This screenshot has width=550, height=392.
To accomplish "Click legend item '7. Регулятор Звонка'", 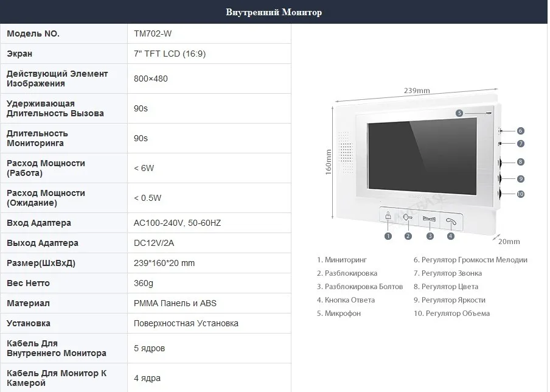I will pyautogui.click(x=448, y=273).
